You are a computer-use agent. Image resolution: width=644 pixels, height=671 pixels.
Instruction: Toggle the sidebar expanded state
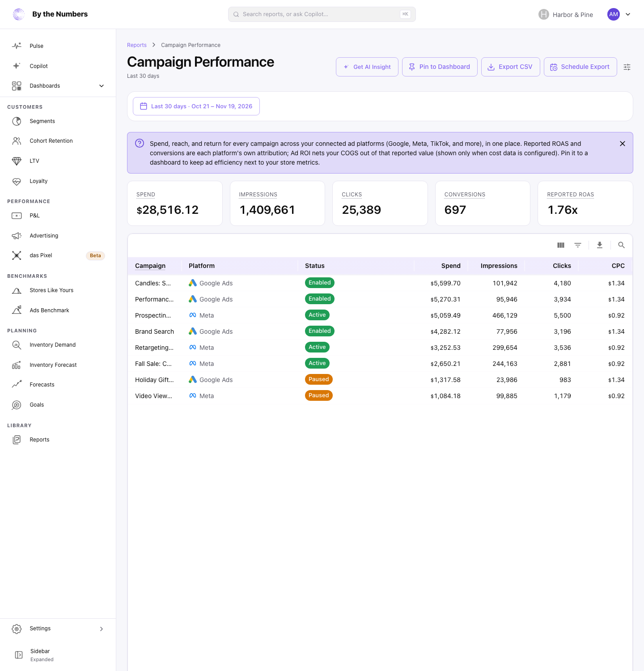tap(58, 655)
